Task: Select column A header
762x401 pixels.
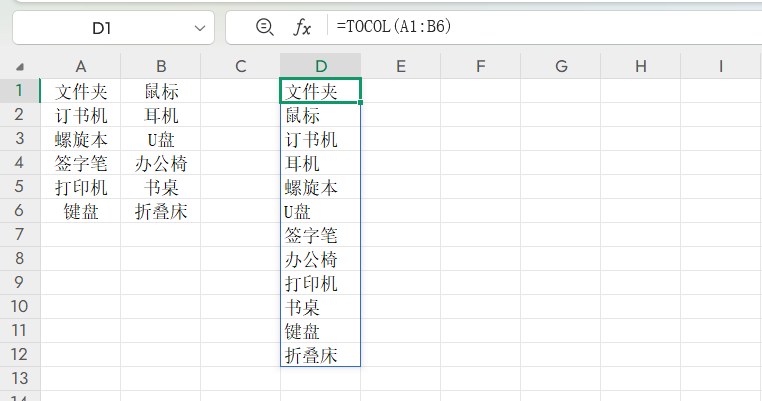Action: [x=81, y=66]
